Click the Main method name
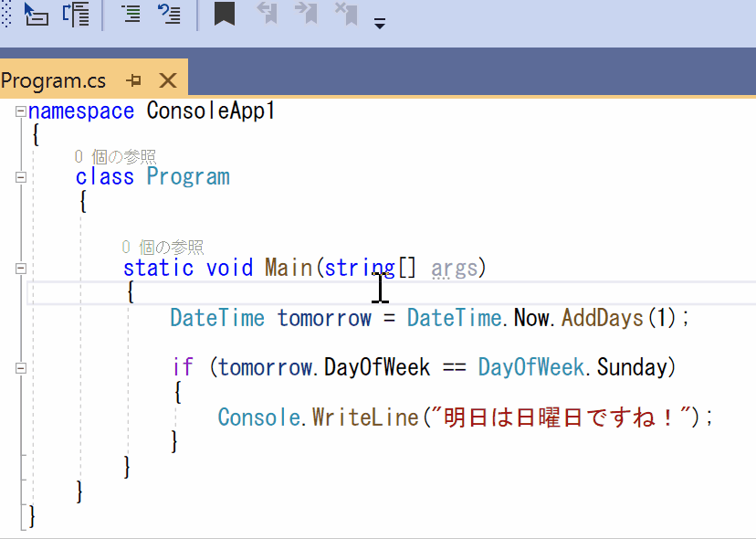The image size is (756, 539). tap(289, 268)
